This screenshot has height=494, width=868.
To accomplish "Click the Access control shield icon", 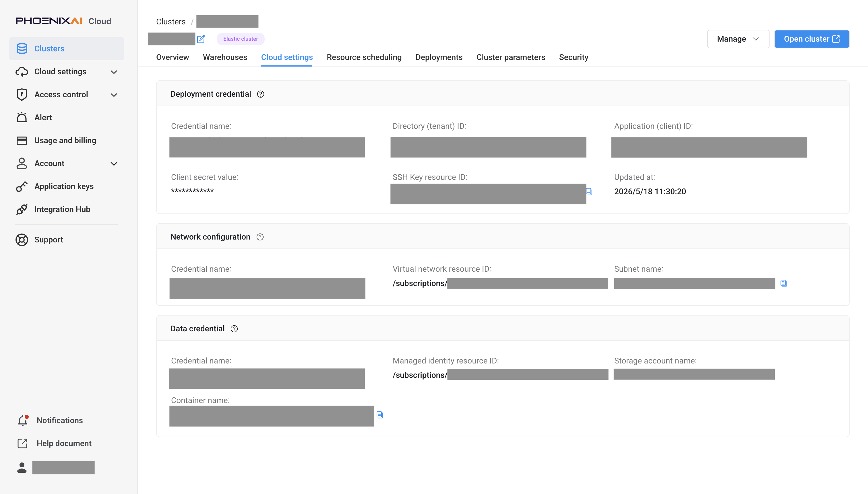I will [x=22, y=95].
